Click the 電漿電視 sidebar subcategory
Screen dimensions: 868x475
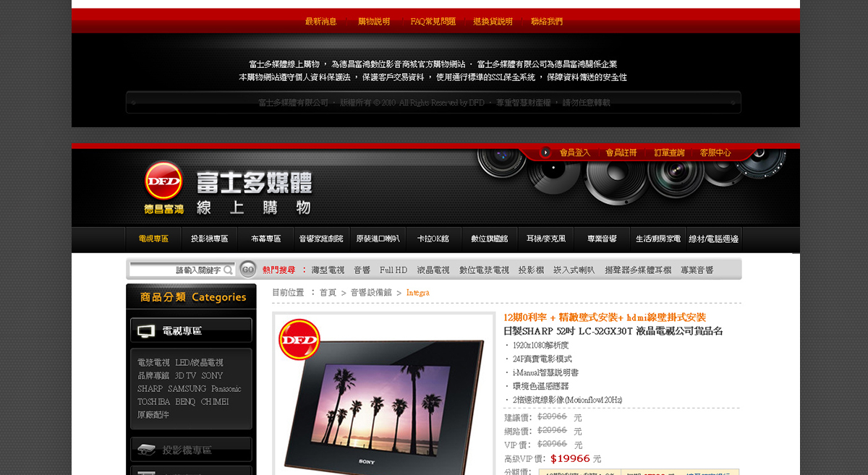click(x=153, y=363)
